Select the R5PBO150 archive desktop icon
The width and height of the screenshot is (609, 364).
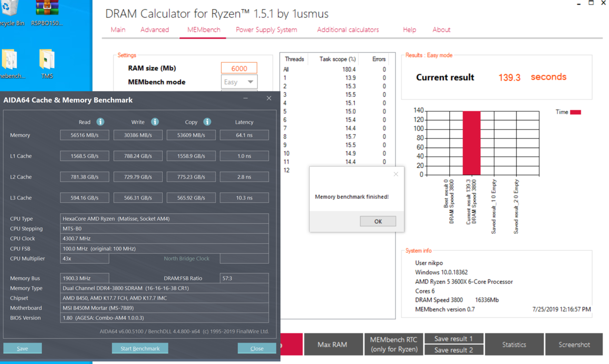[47, 13]
